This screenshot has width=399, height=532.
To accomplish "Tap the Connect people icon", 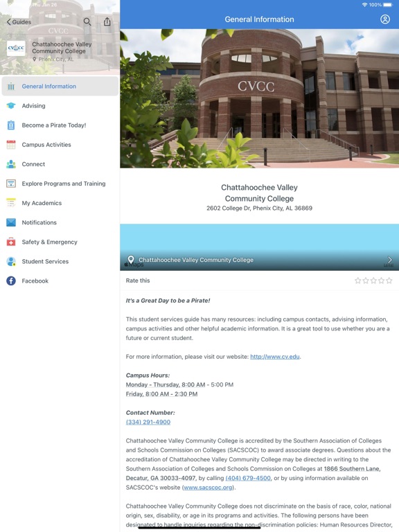I will 11,164.
